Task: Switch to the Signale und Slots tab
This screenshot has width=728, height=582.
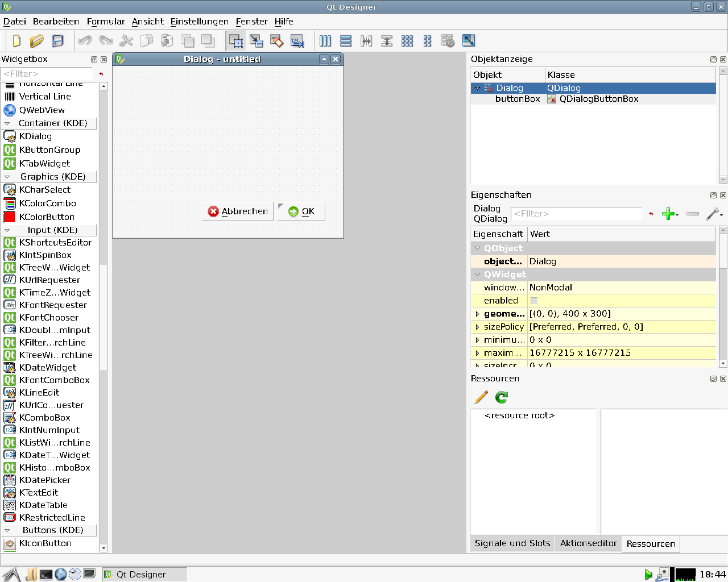Action: pyautogui.click(x=512, y=543)
